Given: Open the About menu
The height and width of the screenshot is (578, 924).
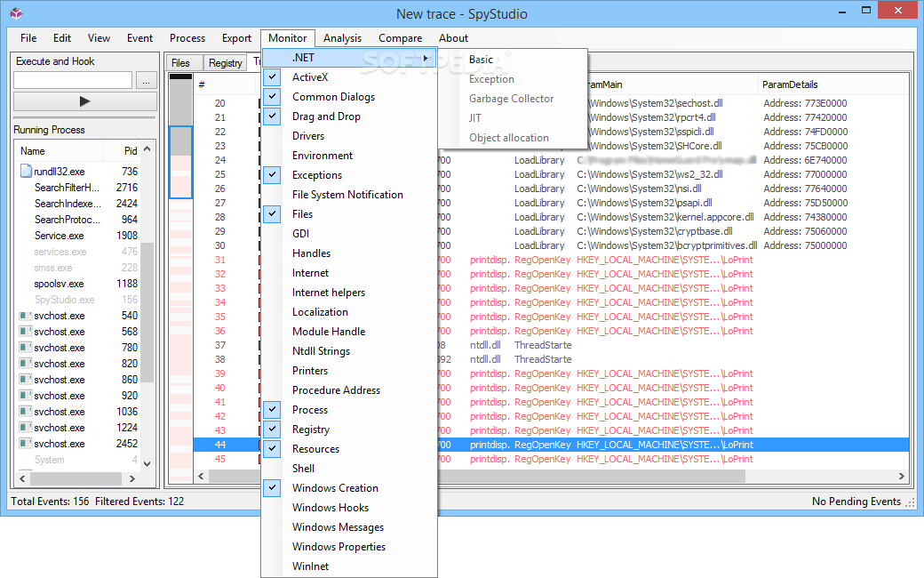Looking at the screenshot, I should [x=453, y=37].
